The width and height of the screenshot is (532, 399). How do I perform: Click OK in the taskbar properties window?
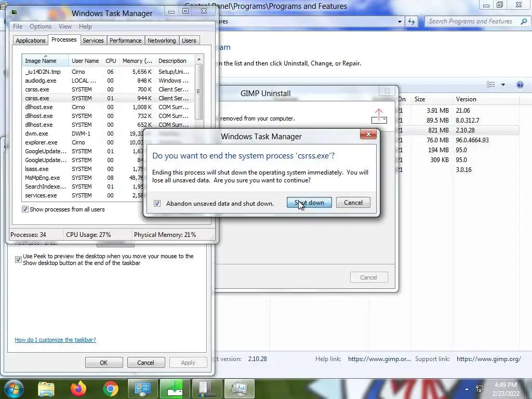(104, 362)
